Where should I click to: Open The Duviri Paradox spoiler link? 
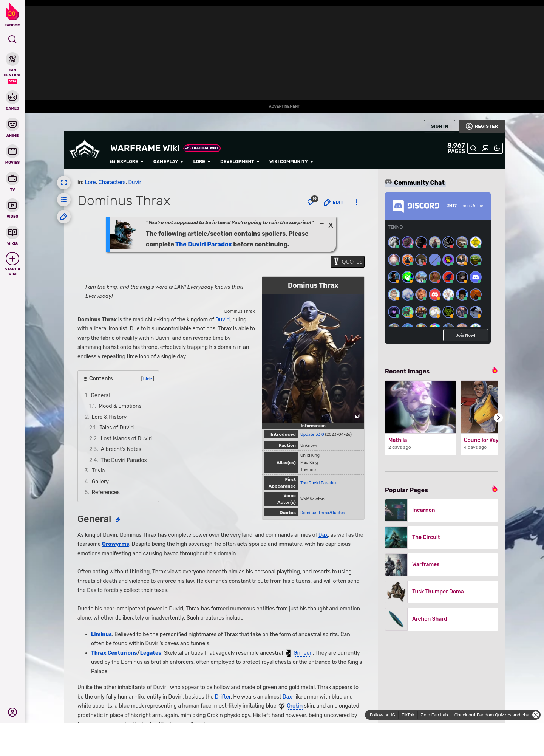coord(204,244)
